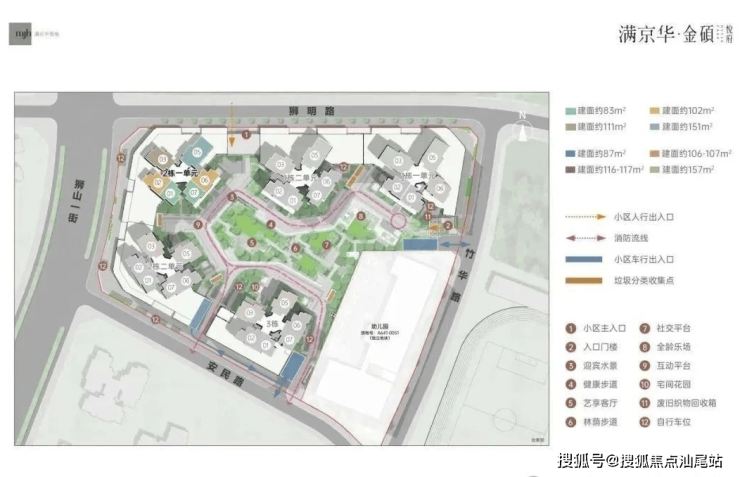Image resolution: width=740 pixels, height=477 pixels.
Task: Click the yellow dotted arrow beside 小区人行出入口
Action: click(585, 217)
